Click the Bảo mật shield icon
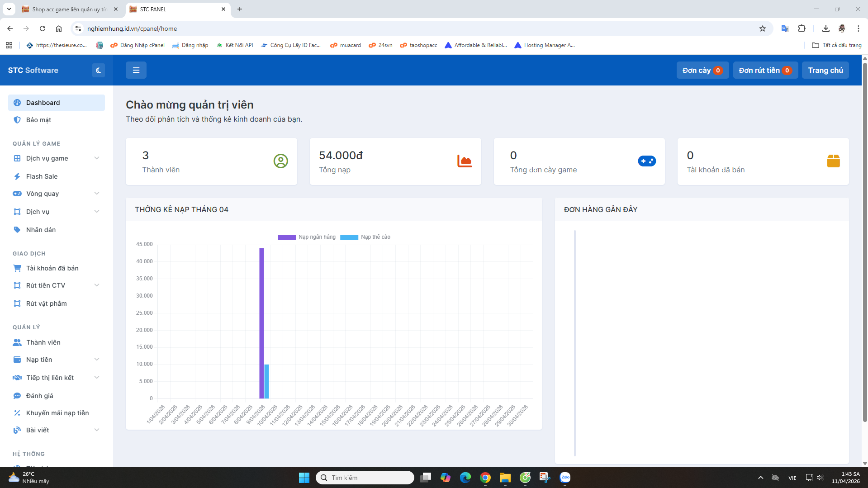This screenshot has width=868, height=488. [17, 120]
